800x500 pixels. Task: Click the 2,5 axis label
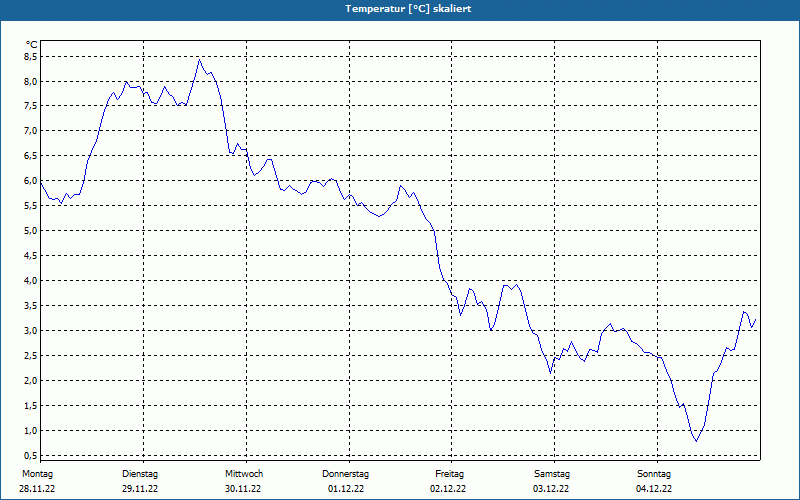31,356
